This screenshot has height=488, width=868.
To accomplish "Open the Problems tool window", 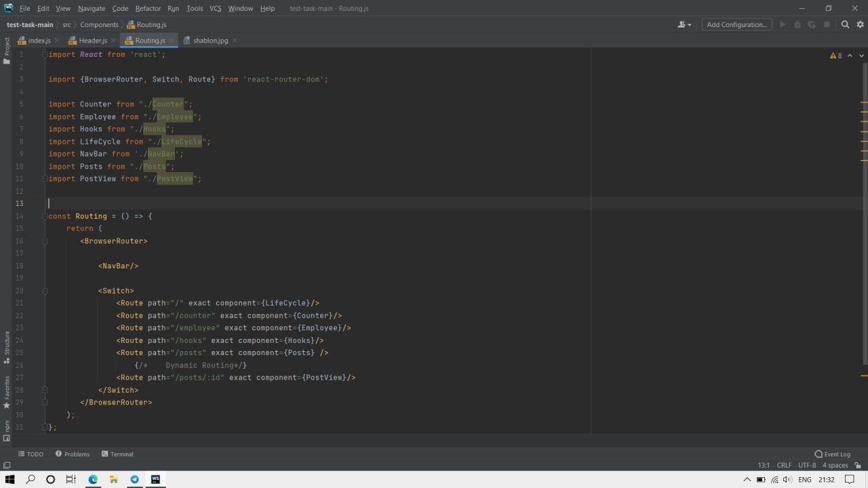I will [73, 454].
